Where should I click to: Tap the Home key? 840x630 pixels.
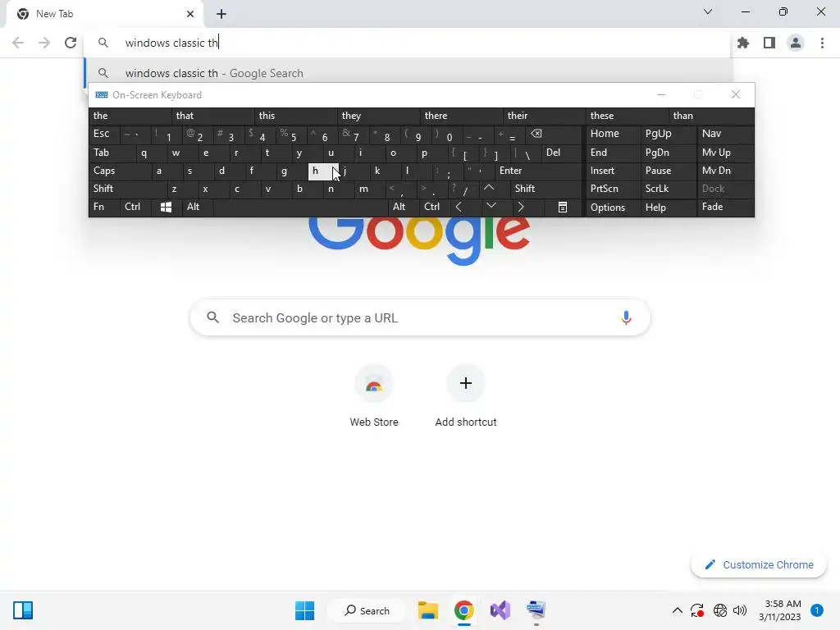click(x=613, y=134)
